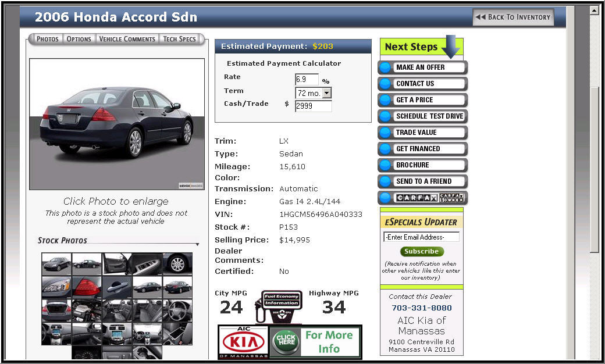Click the dealer phone number 703-331-8080

pyautogui.click(x=421, y=308)
